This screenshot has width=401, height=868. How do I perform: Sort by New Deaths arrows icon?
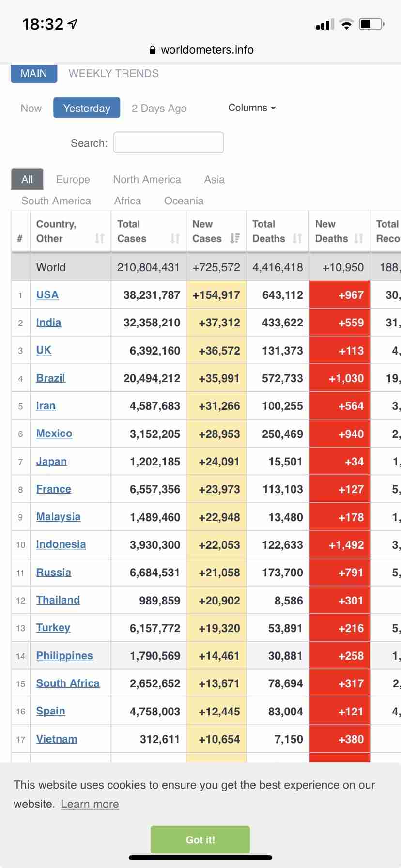pos(358,238)
